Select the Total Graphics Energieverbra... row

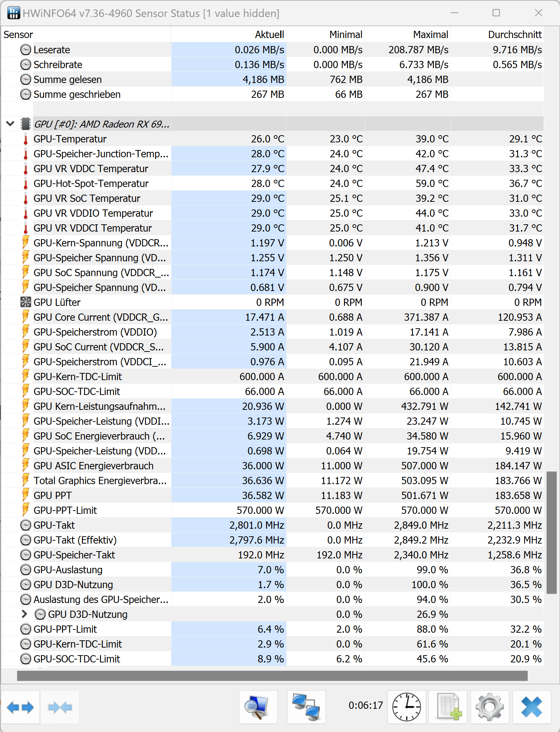(273, 481)
